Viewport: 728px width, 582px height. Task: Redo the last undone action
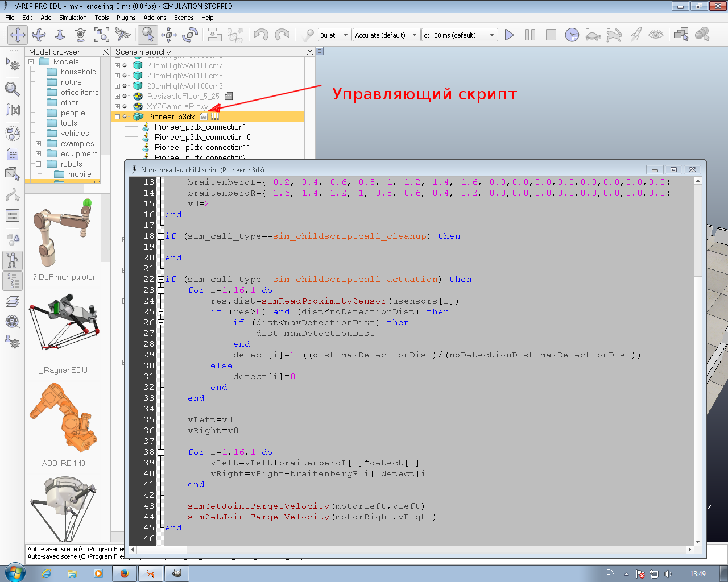(x=282, y=35)
